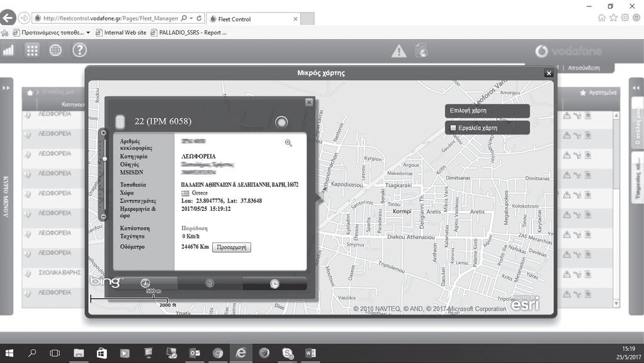The width and height of the screenshot is (644, 363).
Task: Open taskbar search magnifier
Action: (x=32, y=353)
